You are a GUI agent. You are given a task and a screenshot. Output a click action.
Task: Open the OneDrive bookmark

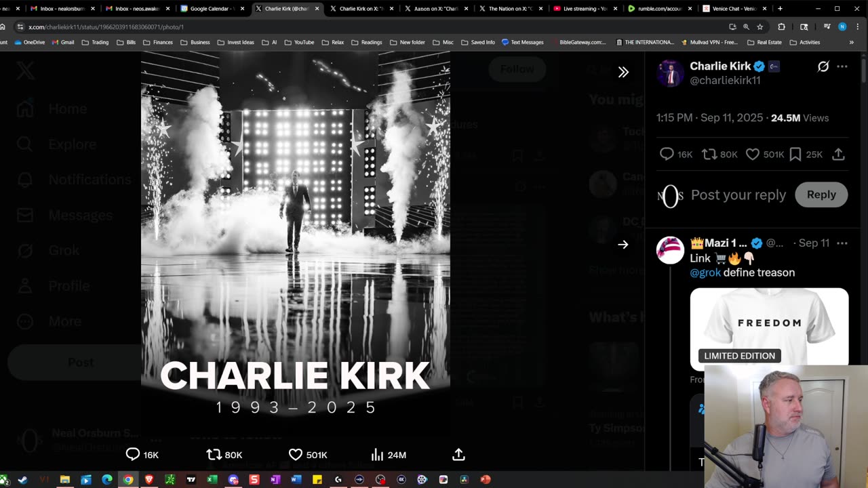(x=29, y=42)
